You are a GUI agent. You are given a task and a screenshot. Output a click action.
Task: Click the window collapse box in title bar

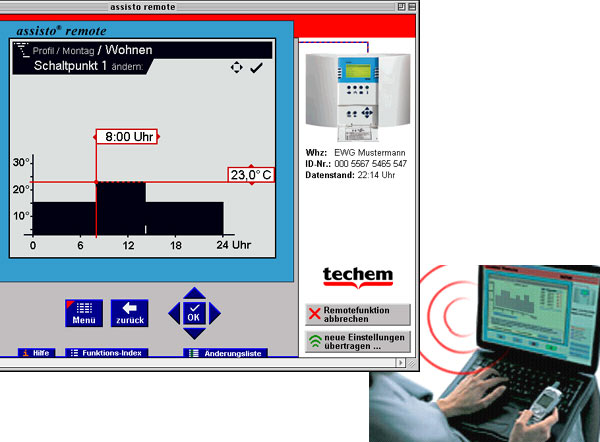tap(412, 7)
